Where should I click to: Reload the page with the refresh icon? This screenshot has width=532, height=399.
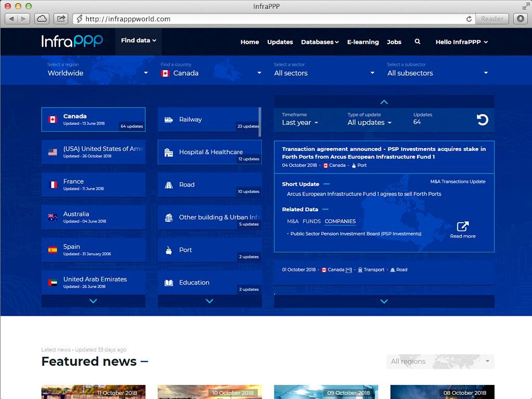coord(469,19)
